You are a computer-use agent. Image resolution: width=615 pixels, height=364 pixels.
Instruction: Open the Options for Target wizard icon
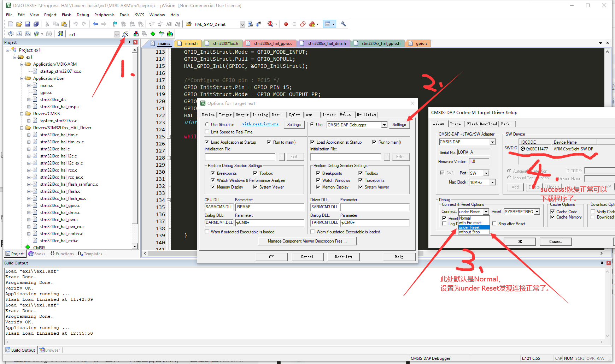click(x=125, y=34)
